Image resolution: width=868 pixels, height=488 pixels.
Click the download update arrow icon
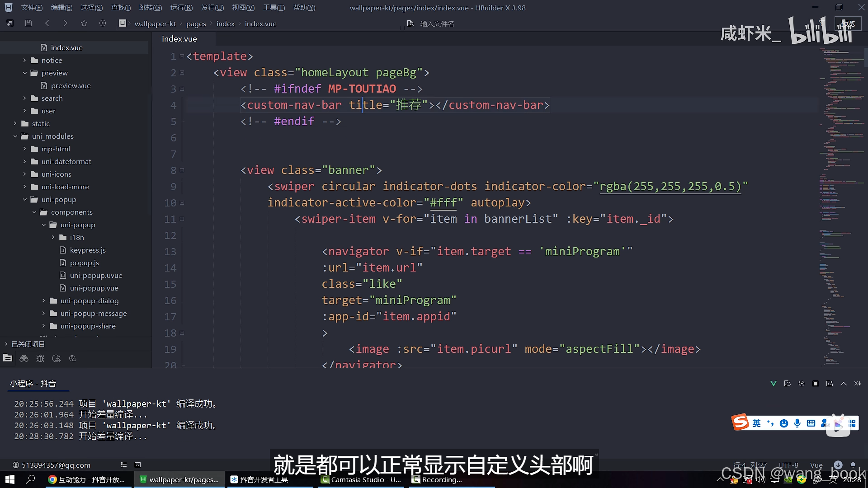pos(838,465)
